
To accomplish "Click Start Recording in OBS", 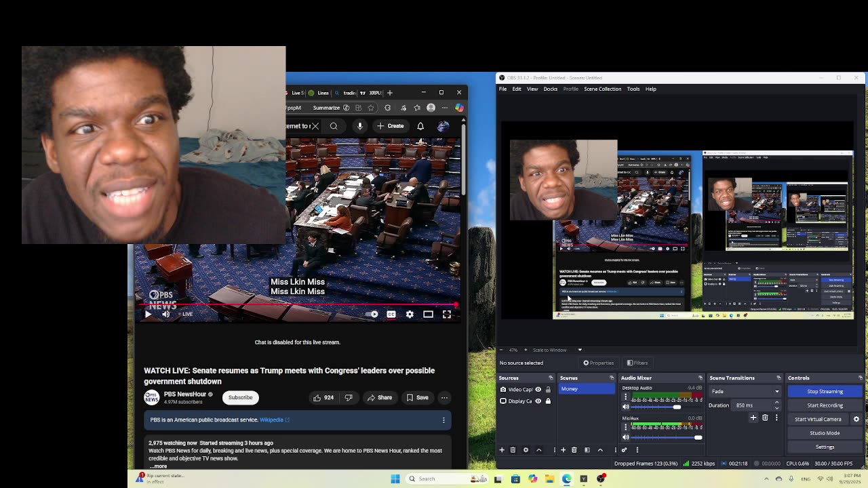I will [x=825, y=405].
